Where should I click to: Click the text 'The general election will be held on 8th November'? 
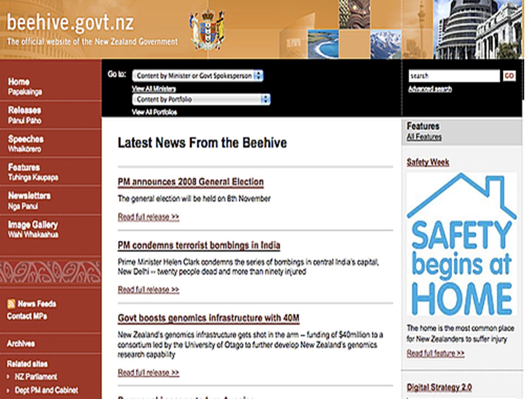tap(194, 199)
